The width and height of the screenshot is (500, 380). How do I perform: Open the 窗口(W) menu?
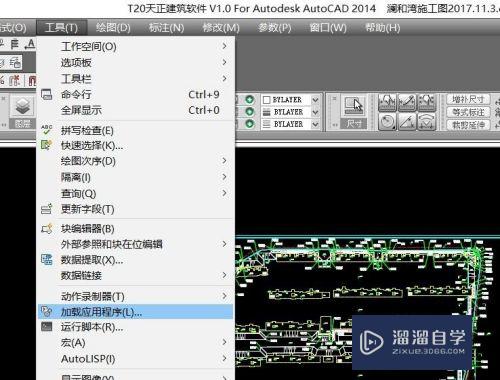(x=328, y=27)
